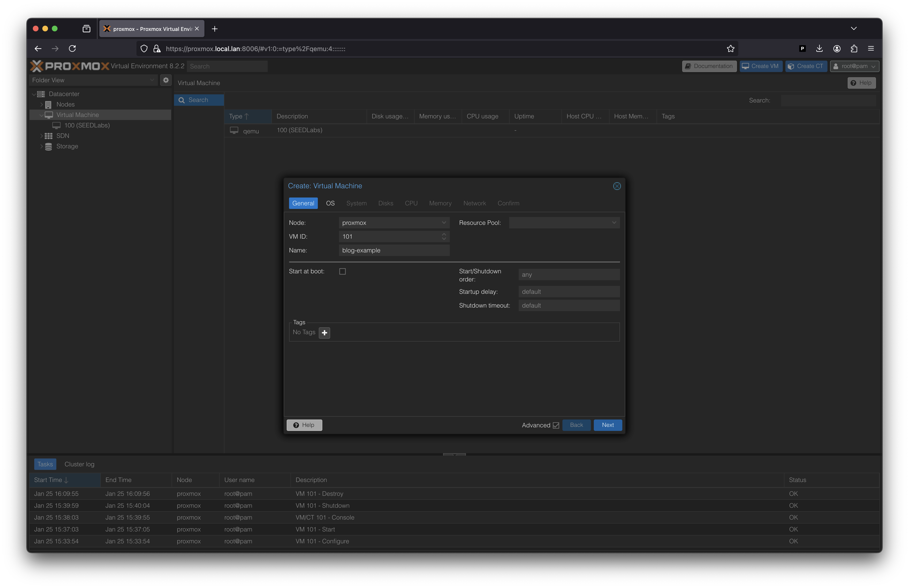This screenshot has height=588, width=909.
Task: Click the add tag plus icon
Action: click(324, 333)
